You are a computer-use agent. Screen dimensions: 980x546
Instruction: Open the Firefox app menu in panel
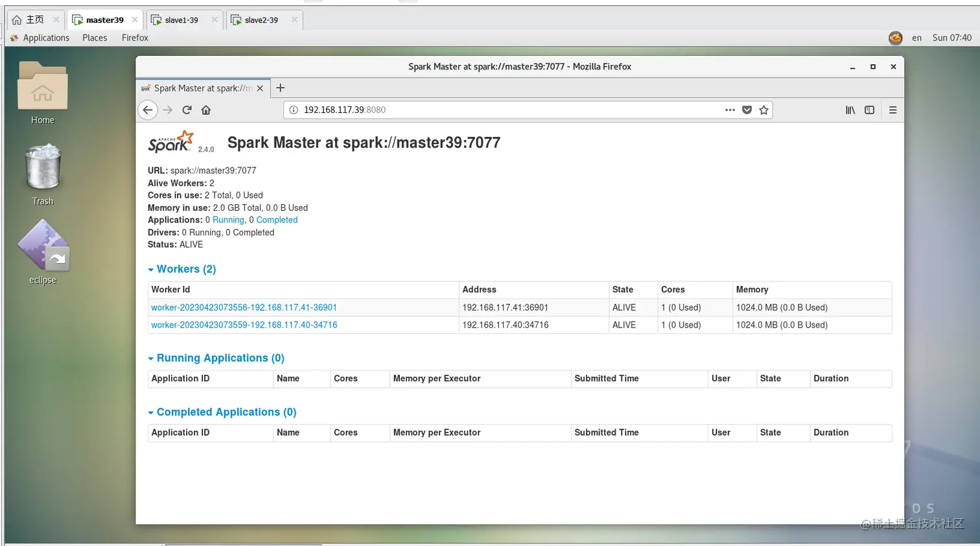pyautogui.click(x=135, y=38)
